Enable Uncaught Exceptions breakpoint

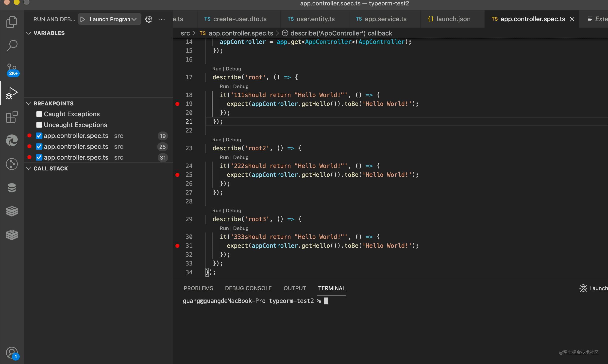[x=39, y=125]
